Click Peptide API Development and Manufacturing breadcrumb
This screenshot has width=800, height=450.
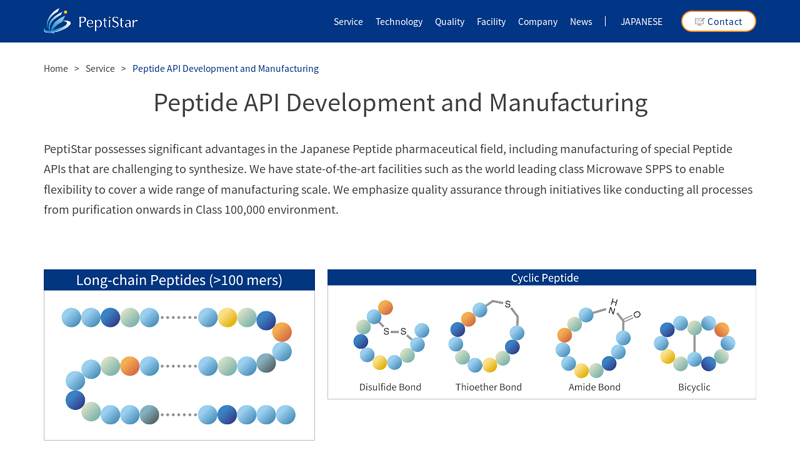pyautogui.click(x=226, y=68)
